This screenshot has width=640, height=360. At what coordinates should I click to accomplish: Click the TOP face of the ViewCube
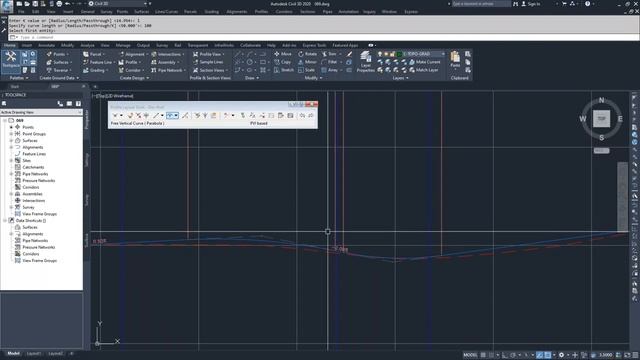pos(601,119)
